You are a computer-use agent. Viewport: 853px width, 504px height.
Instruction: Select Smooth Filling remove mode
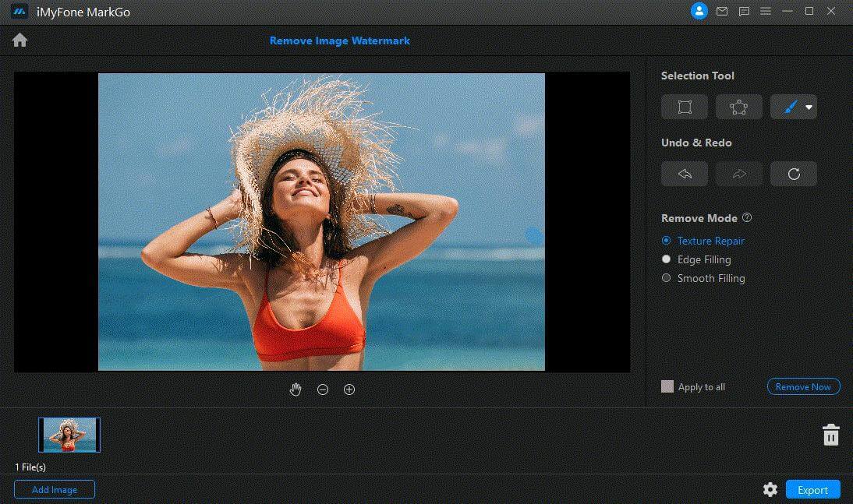666,278
